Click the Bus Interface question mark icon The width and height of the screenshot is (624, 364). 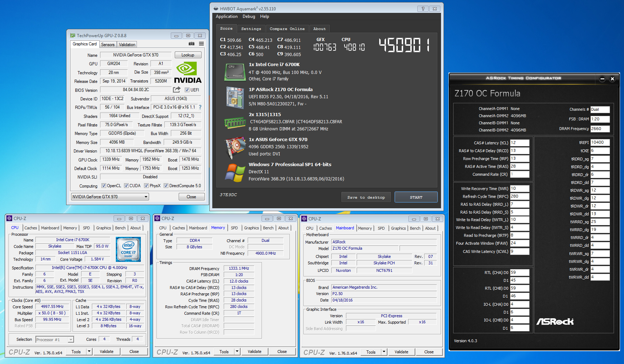[x=200, y=107]
